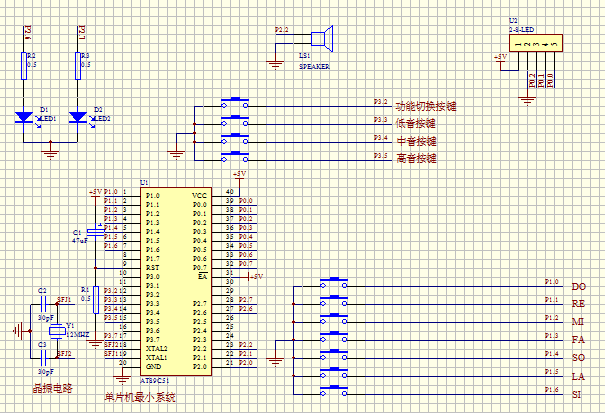Screen dimensions: 605x413
Task: Click the VCC pin name inside U1
Action: point(200,196)
